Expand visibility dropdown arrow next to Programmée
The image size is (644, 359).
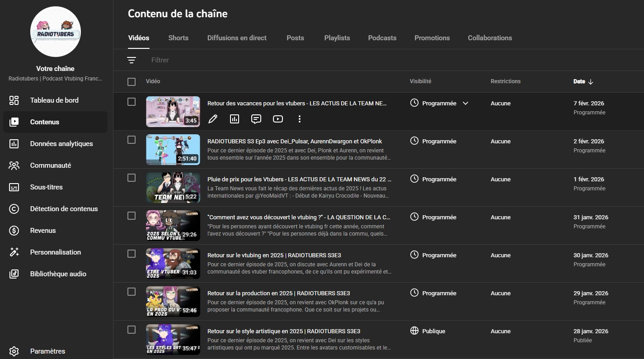(465, 104)
